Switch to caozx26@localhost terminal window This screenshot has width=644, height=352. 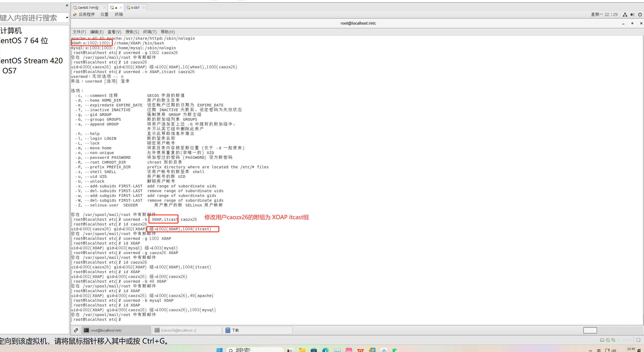click(x=187, y=330)
